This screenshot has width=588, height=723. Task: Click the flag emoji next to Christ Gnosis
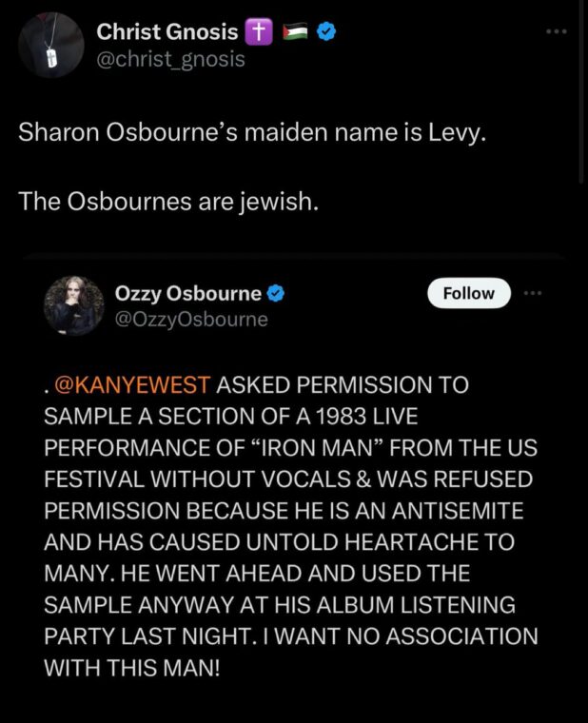[x=292, y=31]
